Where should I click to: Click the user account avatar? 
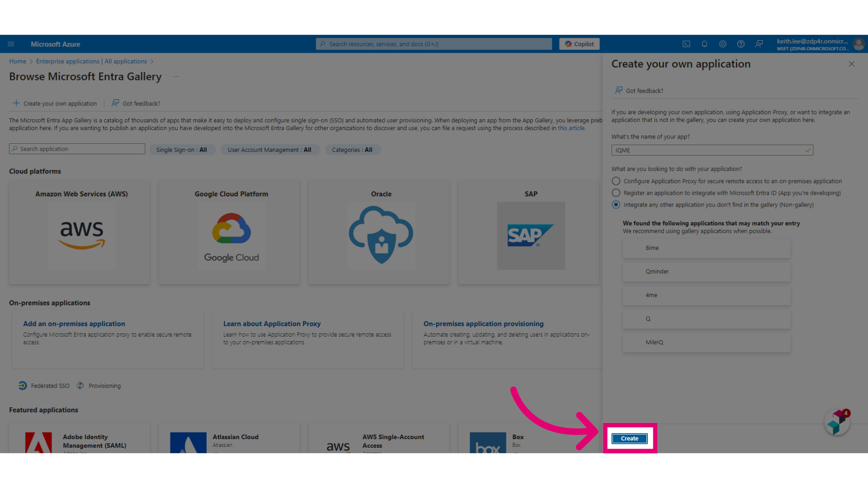pyautogui.click(x=859, y=44)
